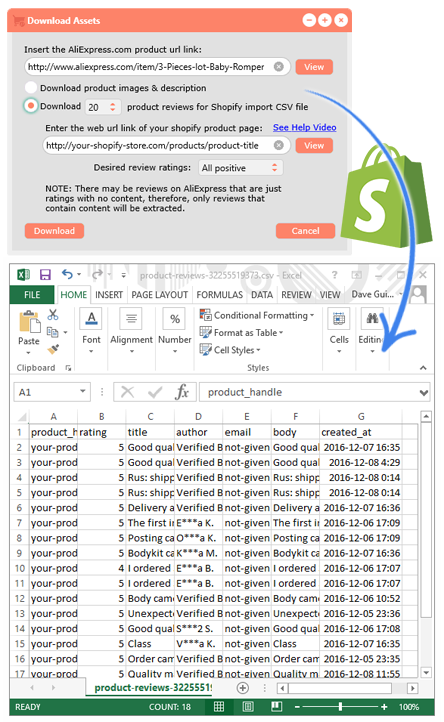The image size is (444, 722).
Task: Expand Conditional Formatting dropdown
Action: click(312, 315)
